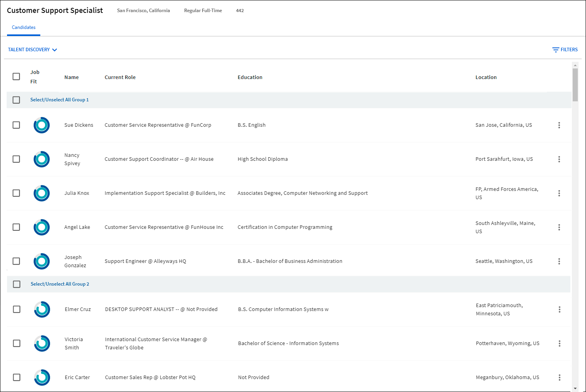This screenshot has width=586, height=392.
Task: Click candidate name Elmer Cruz
Action: click(x=78, y=309)
